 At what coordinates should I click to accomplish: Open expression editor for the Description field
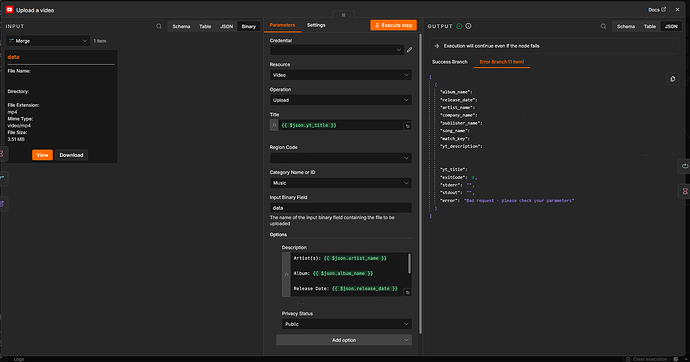click(407, 293)
